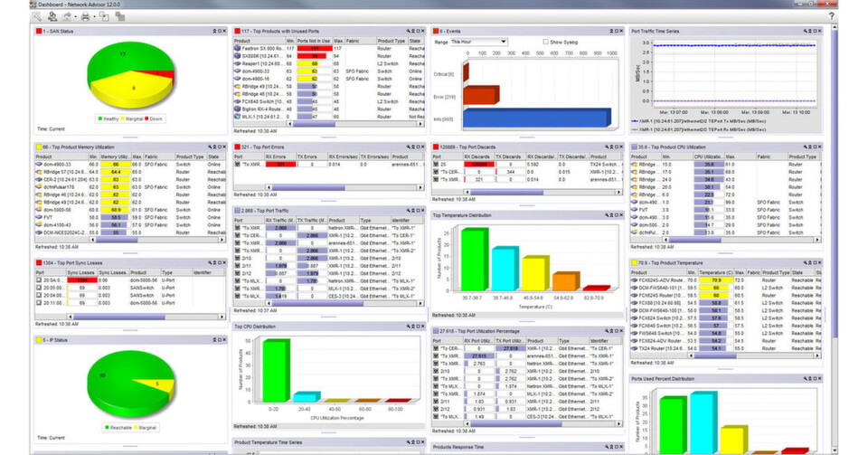Select the FCX624S-ADV Router temperature row
This screenshot has height=455, width=868.
(726, 280)
